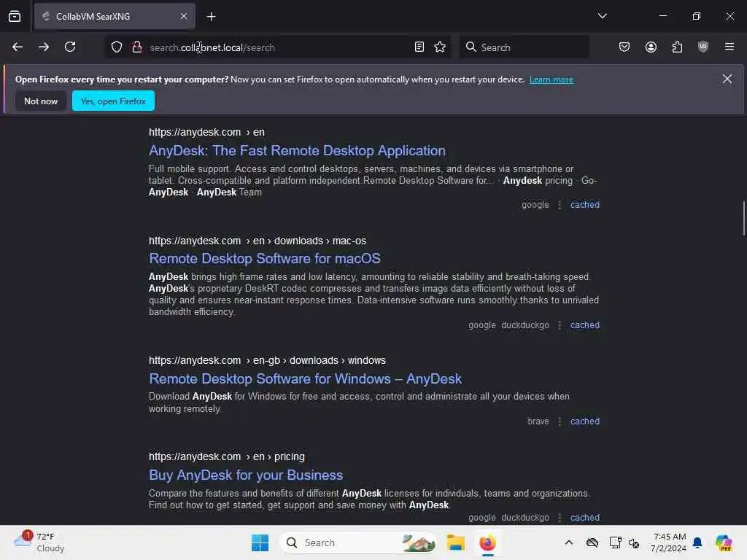Screen dimensions: 747x560
Task: Open cached link for pricing result
Action: [x=585, y=518]
